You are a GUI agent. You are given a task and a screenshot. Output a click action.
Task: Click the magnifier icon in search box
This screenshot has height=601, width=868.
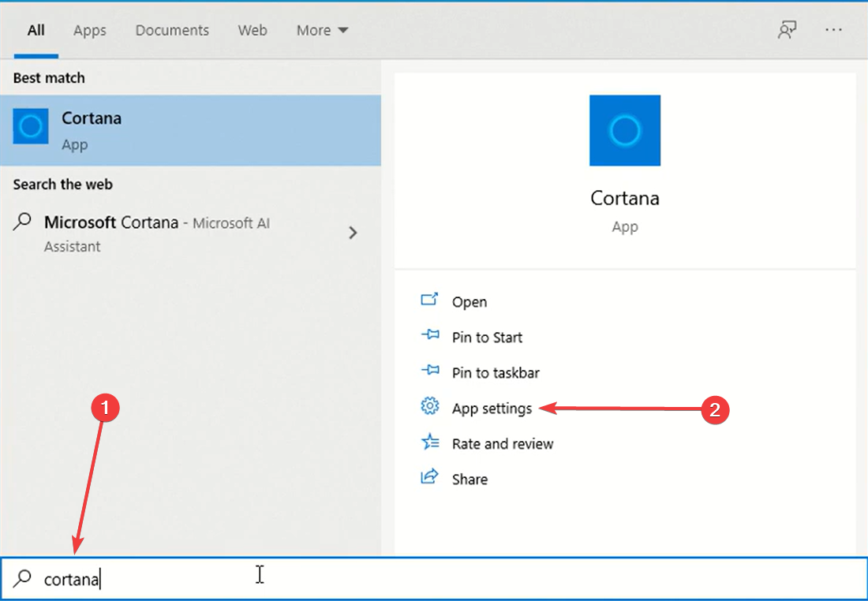coord(23,578)
